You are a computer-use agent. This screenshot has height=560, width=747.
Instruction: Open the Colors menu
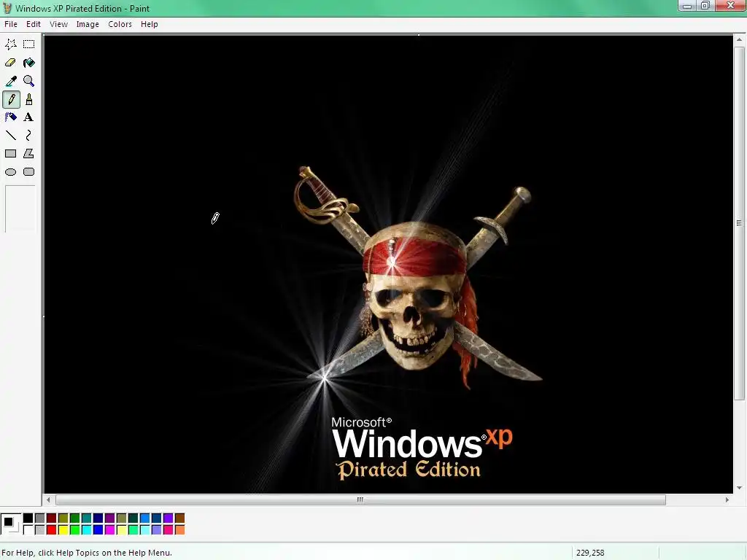click(x=120, y=24)
